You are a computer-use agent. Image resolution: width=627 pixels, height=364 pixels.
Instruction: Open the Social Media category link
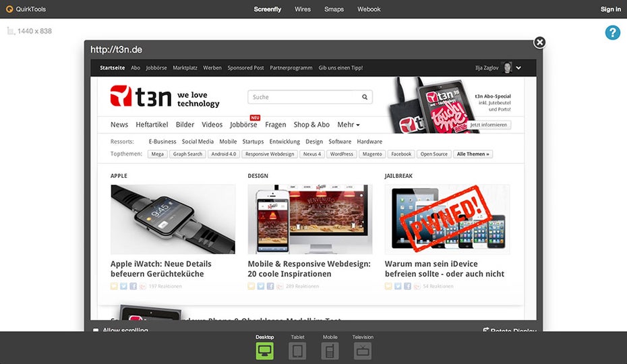pos(198,141)
